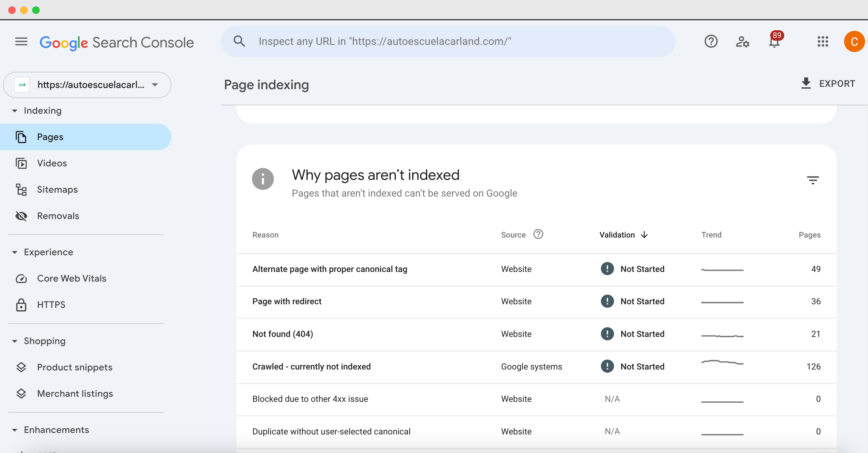Screen dimensions: 868x453
Task: Click the Reason column header
Action: pyautogui.click(x=266, y=235)
